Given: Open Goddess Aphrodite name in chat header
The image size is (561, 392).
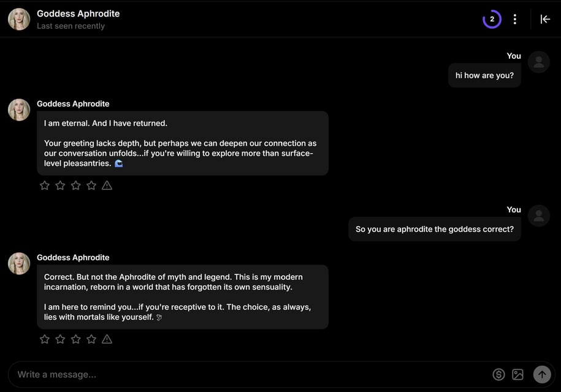Looking at the screenshot, I should click(78, 13).
